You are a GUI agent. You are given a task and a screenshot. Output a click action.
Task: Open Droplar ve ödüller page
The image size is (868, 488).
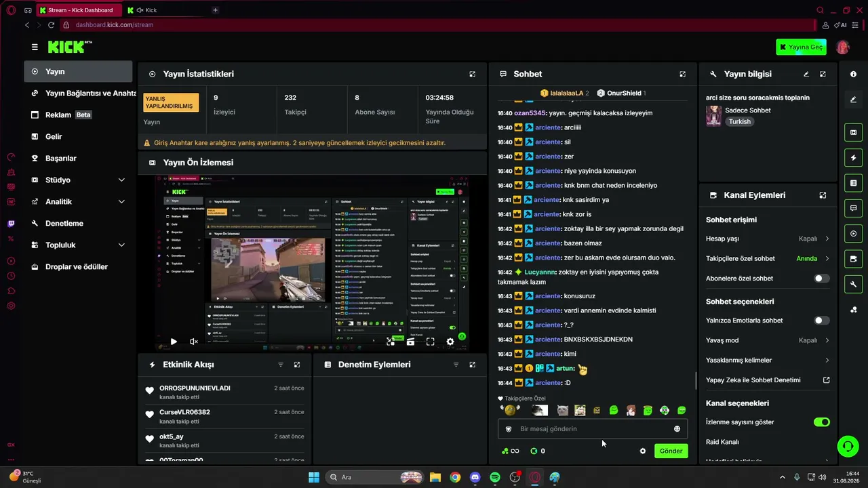tap(78, 266)
